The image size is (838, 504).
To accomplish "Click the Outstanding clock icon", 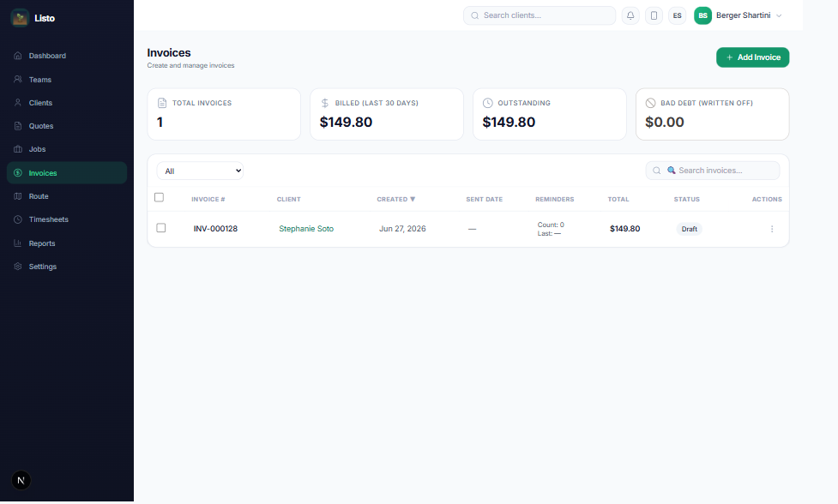I will coord(487,103).
